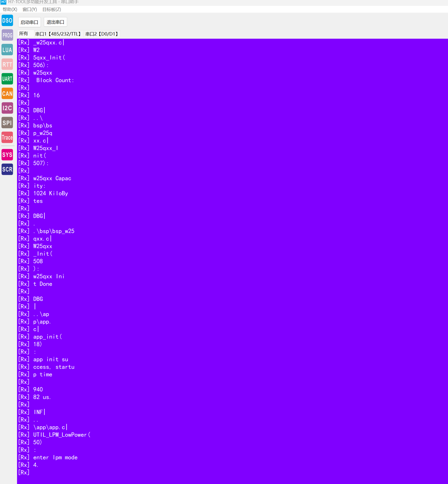Open the Trace module
This screenshot has width=448, height=484.
7,137
